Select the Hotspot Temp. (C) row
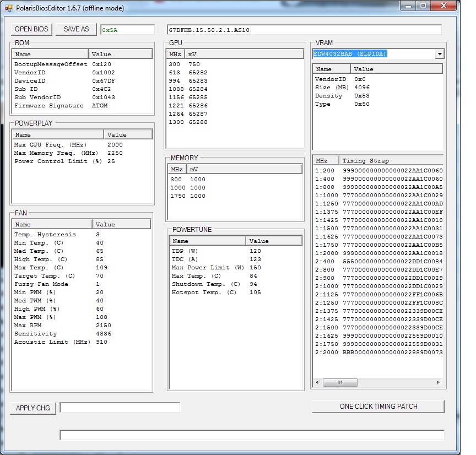Viewport: 476px width, 455px height. pos(236,292)
